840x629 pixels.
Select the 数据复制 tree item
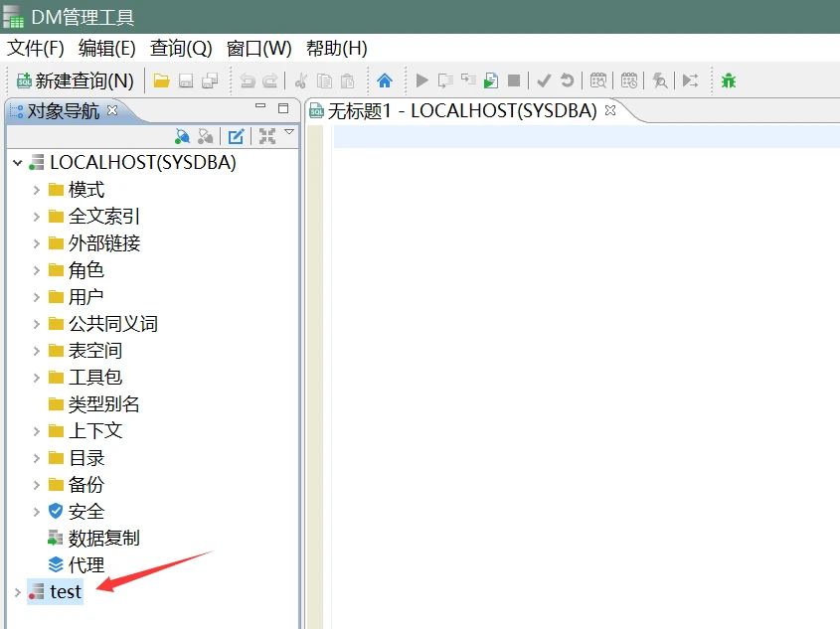point(103,539)
